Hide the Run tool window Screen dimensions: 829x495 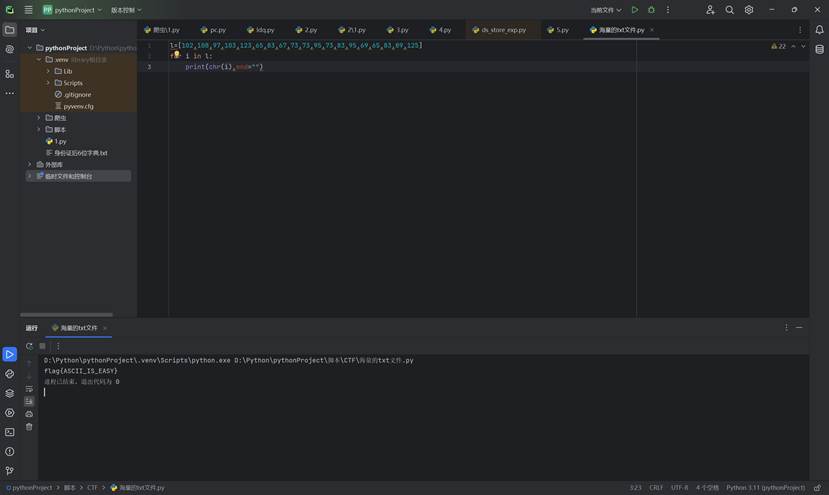coord(799,328)
